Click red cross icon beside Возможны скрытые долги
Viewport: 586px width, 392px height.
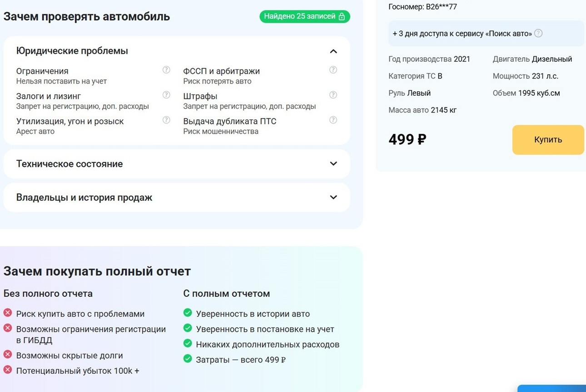(x=8, y=354)
